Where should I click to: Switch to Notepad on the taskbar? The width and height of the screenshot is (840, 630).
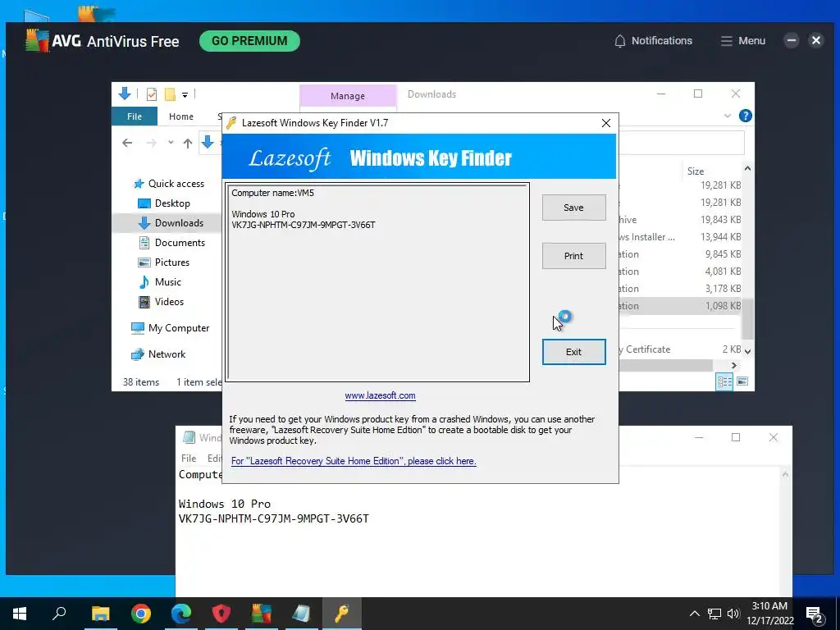pyautogui.click(x=302, y=614)
